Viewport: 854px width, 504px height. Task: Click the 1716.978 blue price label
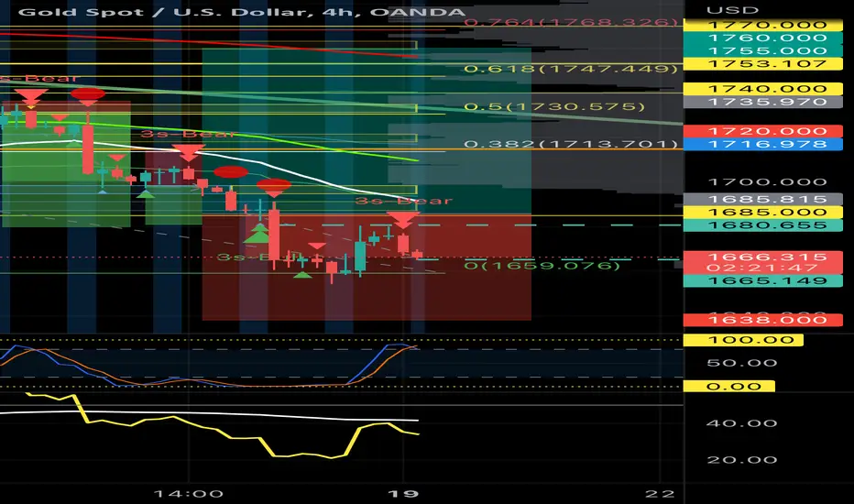coord(763,145)
